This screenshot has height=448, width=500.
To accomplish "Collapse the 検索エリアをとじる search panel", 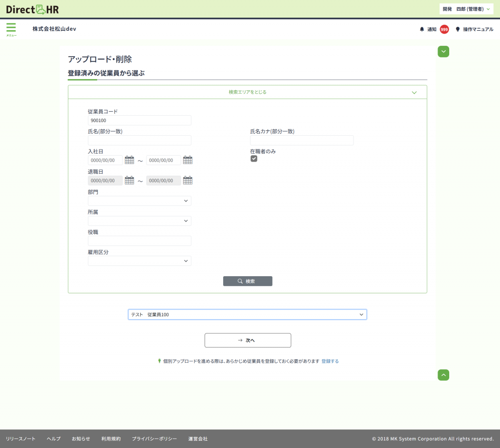I will [248, 92].
